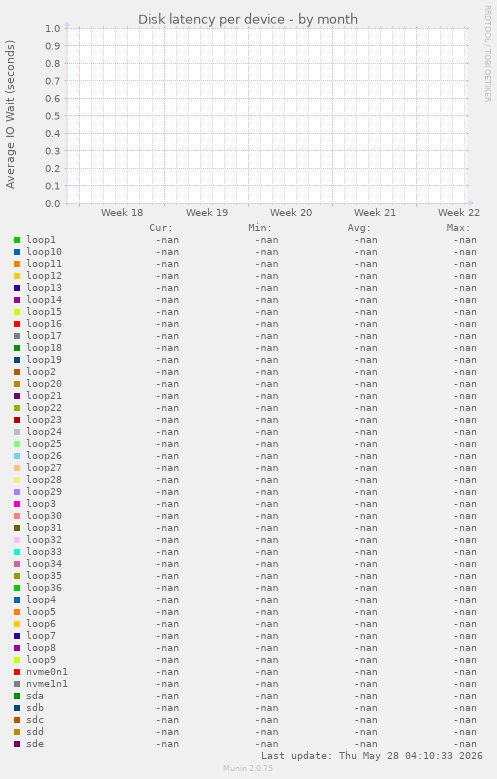Click the 'Munin 2.0.75' footer text
Viewport: 497px width, 779px height.
pyautogui.click(x=248, y=768)
